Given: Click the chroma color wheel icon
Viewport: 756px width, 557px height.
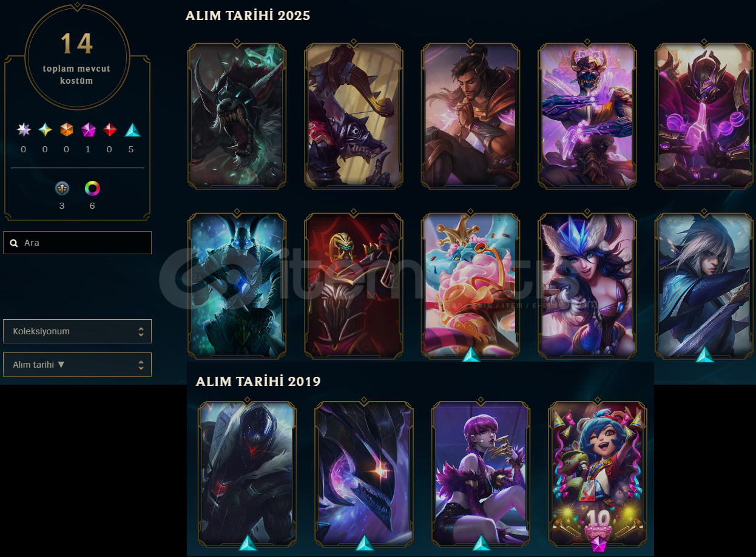Looking at the screenshot, I should 92,188.
